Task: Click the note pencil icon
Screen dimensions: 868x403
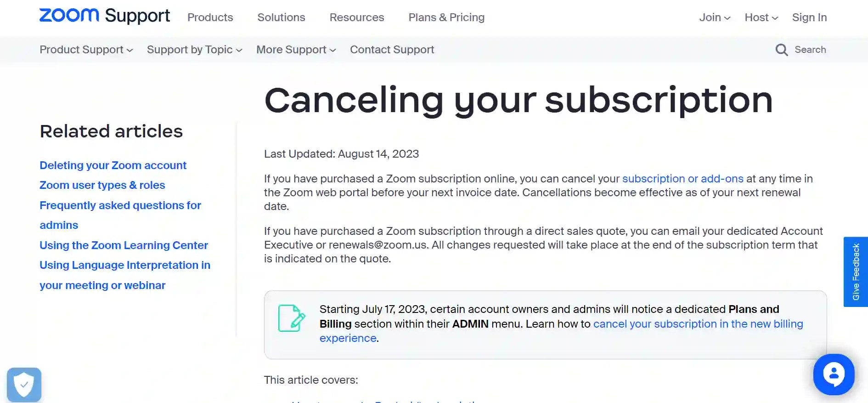Action: point(292,318)
